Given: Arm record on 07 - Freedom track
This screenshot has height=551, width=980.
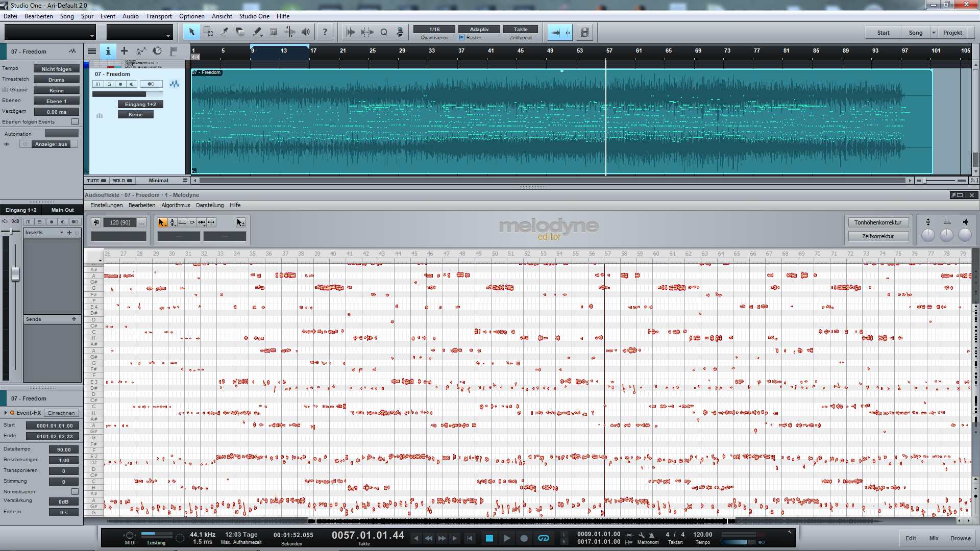Looking at the screenshot, I should click(120, 84).
